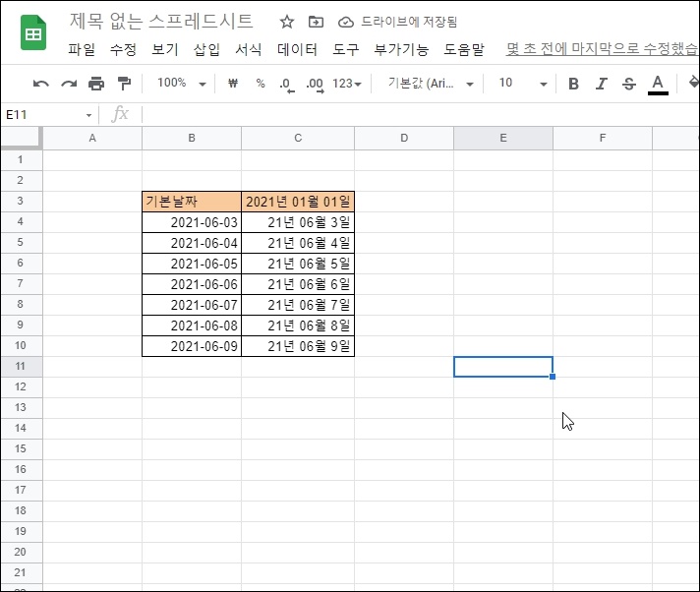The height and width of the screenshot is (592, 700).
Task: Click the cell 2021-06-03
Action: 192,222
